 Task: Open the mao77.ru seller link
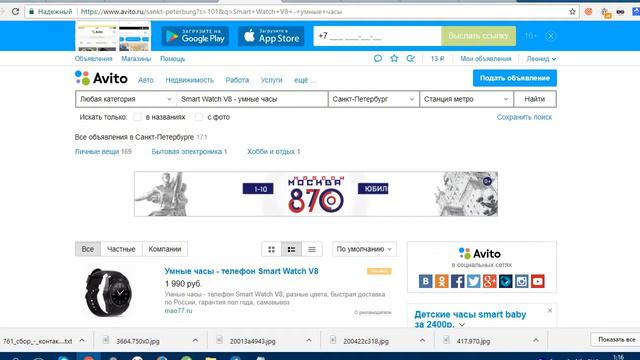[x=178, y=311]
